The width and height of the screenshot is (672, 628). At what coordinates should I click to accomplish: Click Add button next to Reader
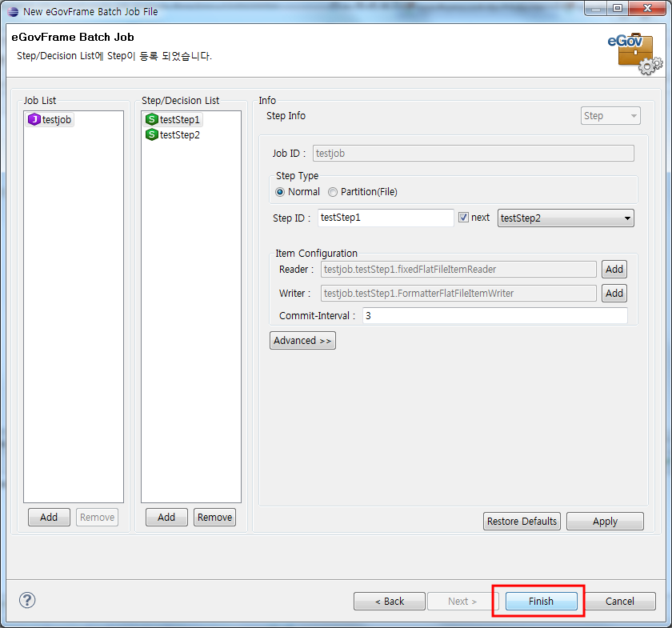[614, 270]
